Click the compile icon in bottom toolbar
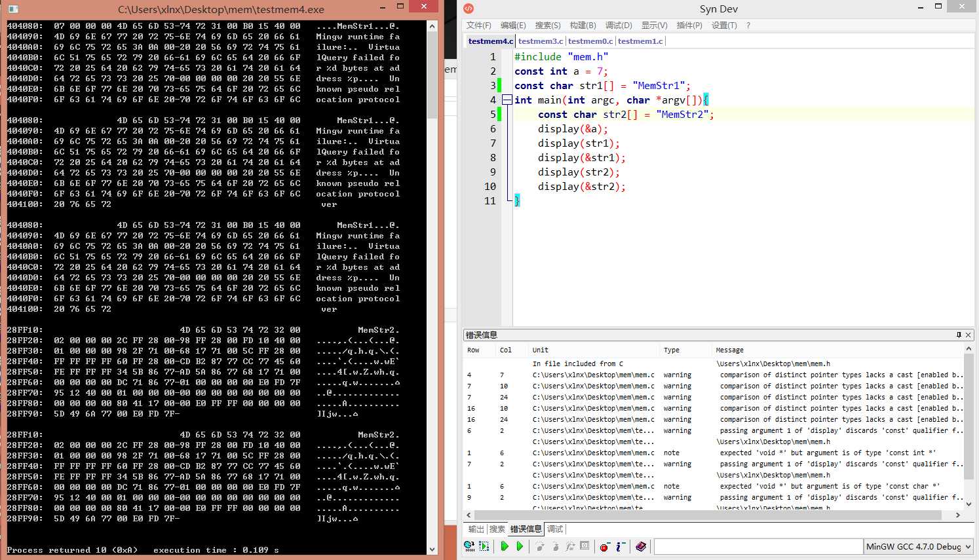 click(x=469, y=546)
